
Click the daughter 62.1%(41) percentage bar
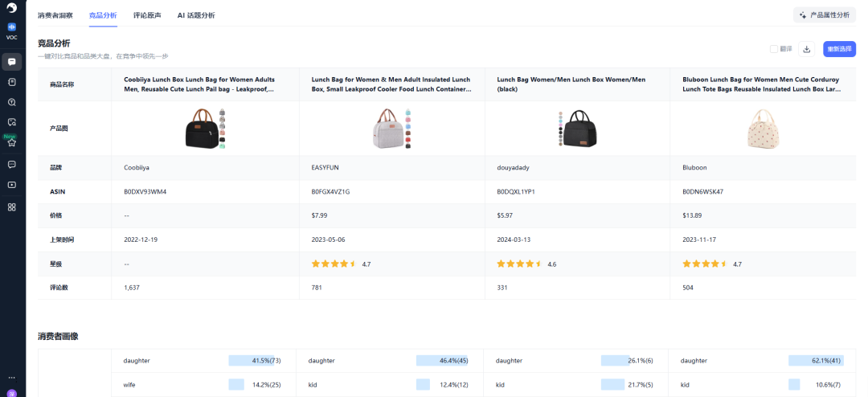pos(816,361)
